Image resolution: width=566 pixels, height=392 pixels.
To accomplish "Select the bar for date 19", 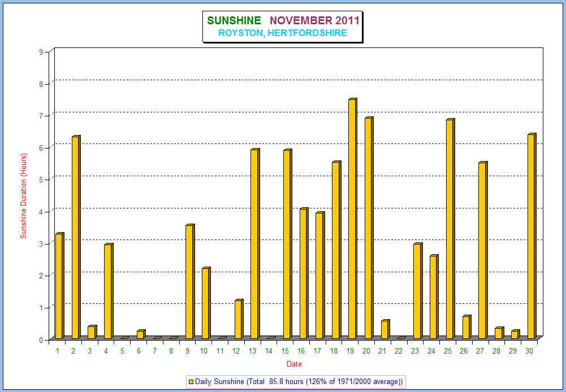I will (x=353, y=219).
